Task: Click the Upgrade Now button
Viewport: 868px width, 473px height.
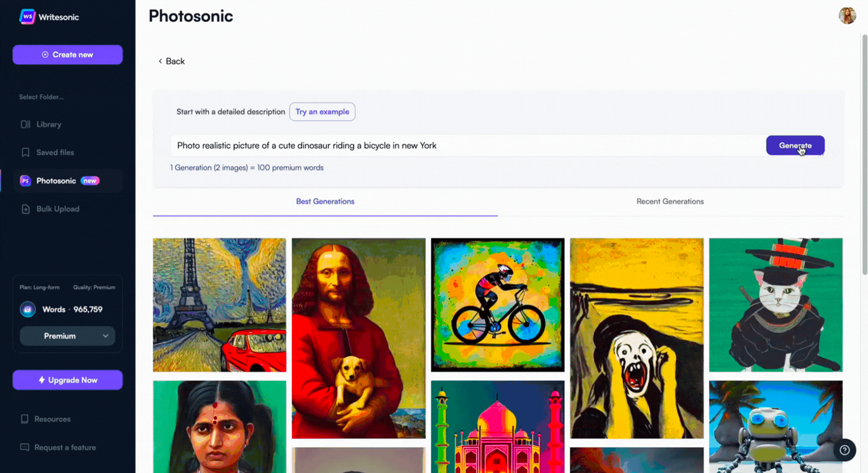Action: (x=68, y=380)
